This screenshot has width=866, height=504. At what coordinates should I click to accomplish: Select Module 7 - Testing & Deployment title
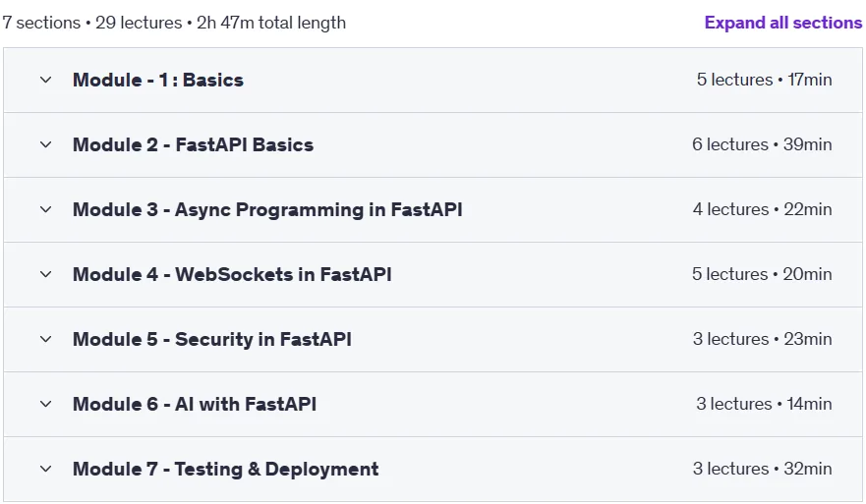(x=225, y=470)
